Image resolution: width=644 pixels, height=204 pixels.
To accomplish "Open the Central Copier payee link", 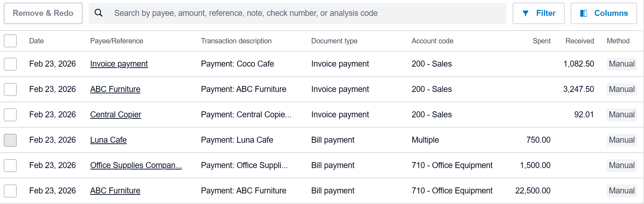I will [x=115, y=115].
